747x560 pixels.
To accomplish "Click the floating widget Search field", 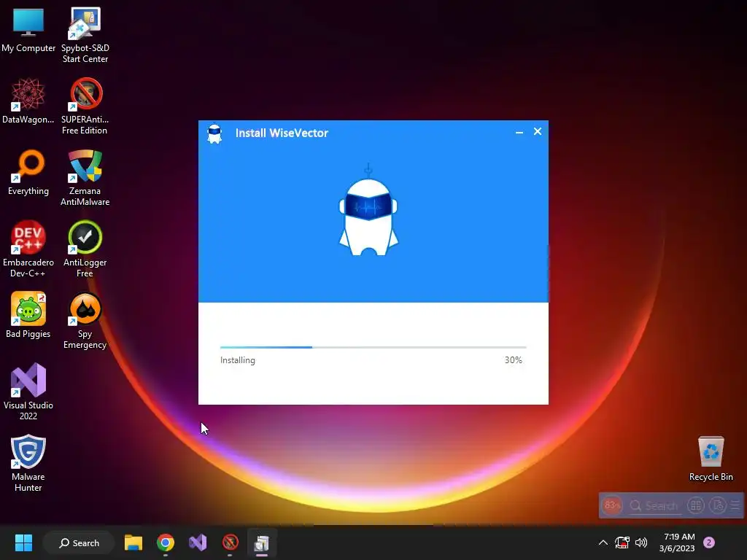I will [654, 506].
